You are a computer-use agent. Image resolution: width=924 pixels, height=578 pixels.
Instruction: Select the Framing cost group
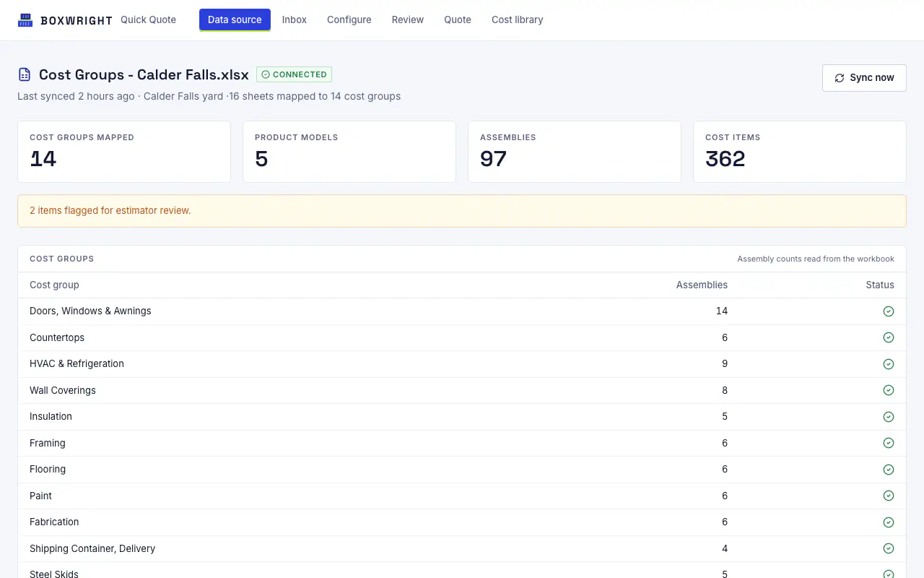pyautogui.click(x=462, y=443)
